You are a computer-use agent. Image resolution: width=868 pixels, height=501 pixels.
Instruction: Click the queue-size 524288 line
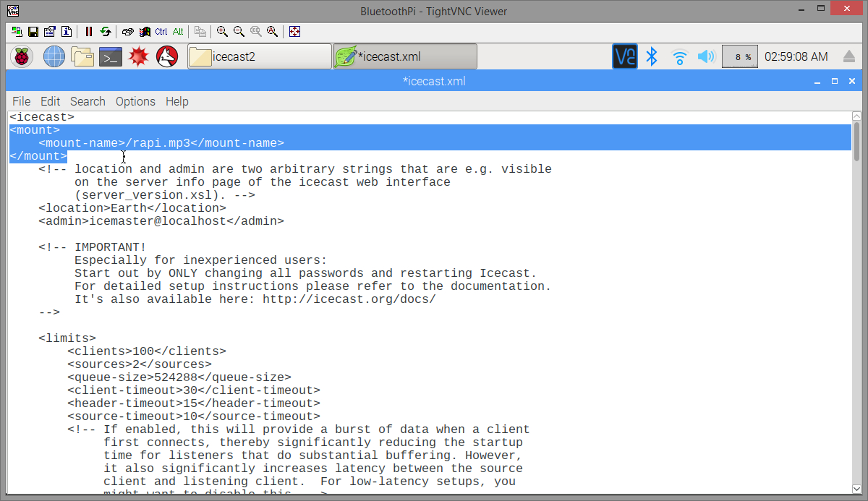[179, 377]
